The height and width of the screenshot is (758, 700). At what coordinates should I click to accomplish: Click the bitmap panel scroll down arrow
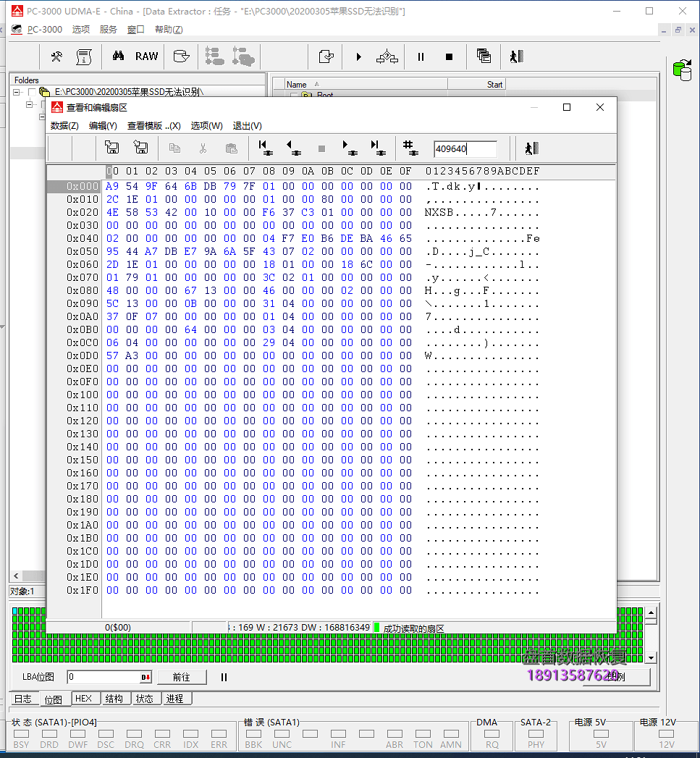click(651, 657)
